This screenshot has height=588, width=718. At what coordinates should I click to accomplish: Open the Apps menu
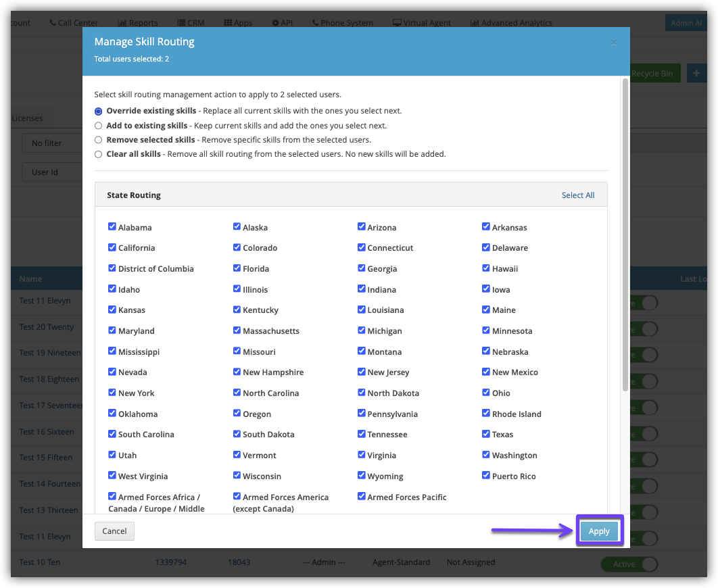(238, 22)
